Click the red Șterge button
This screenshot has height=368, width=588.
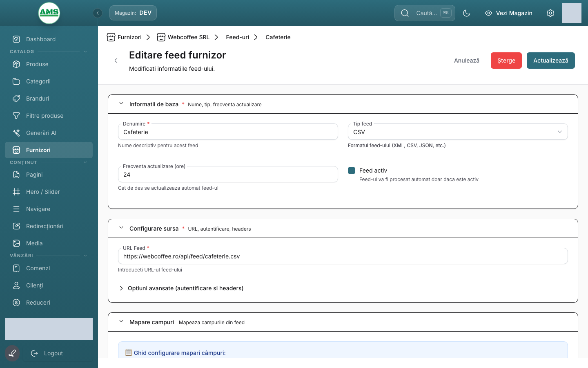tap(506, 61)
